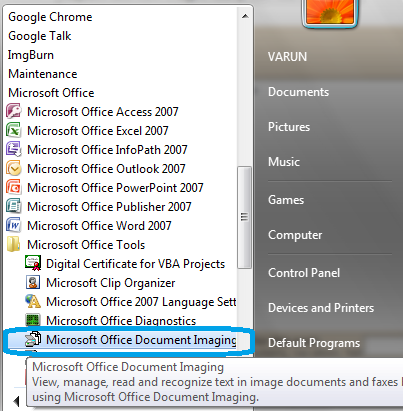Click the Microsoft Office Access 2007 label

click(x=103, y=112)
